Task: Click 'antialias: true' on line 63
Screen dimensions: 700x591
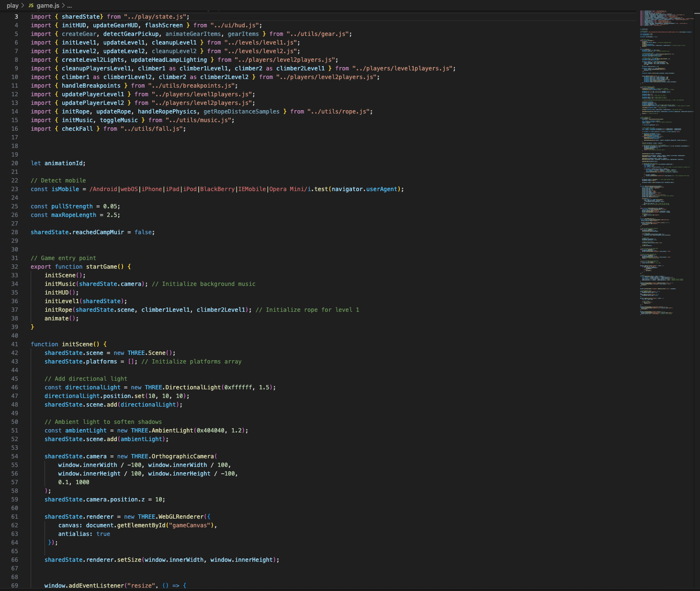Action: pyautogui.click(x=84, y=534)
